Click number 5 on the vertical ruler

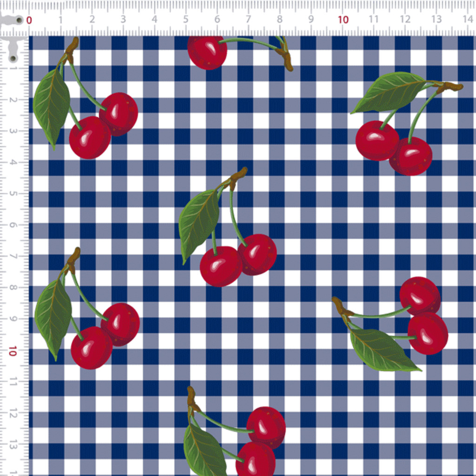click(13, 193)
